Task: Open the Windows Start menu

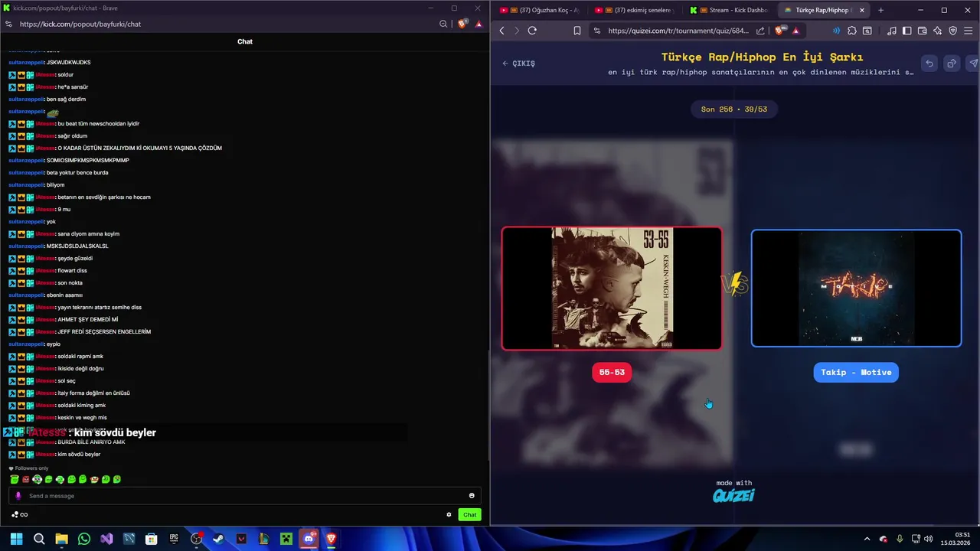Action: [x=16, y=539]
